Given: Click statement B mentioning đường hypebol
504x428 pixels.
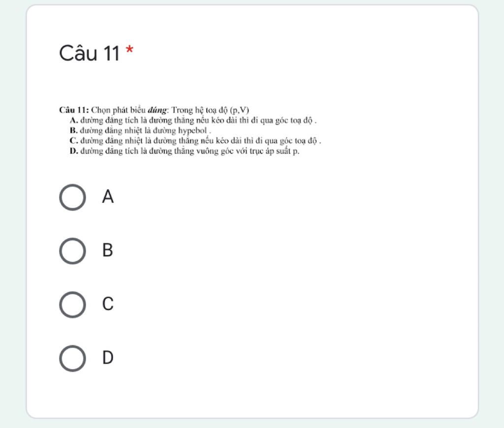Looking at the screenshot, I should [x=140, y=131].
